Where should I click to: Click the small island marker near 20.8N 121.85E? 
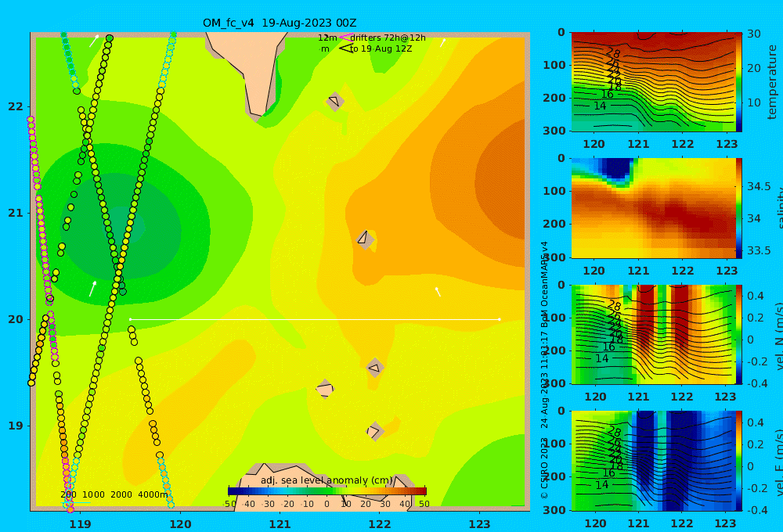(x=365, y=239)
